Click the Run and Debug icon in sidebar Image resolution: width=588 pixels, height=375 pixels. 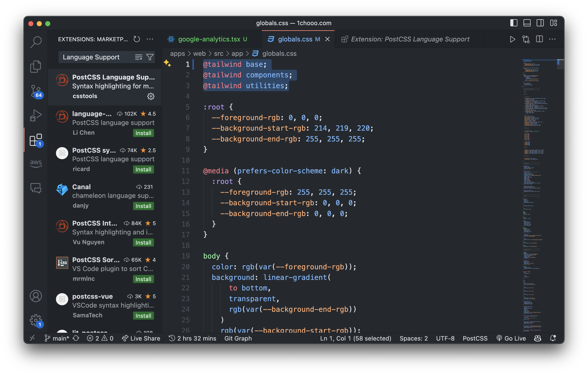[36, 115]
